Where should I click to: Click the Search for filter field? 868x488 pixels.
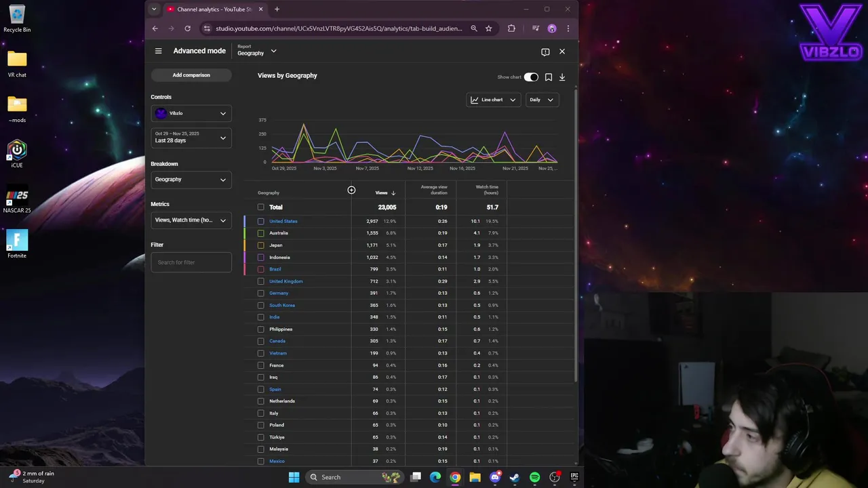pos(191,262)
